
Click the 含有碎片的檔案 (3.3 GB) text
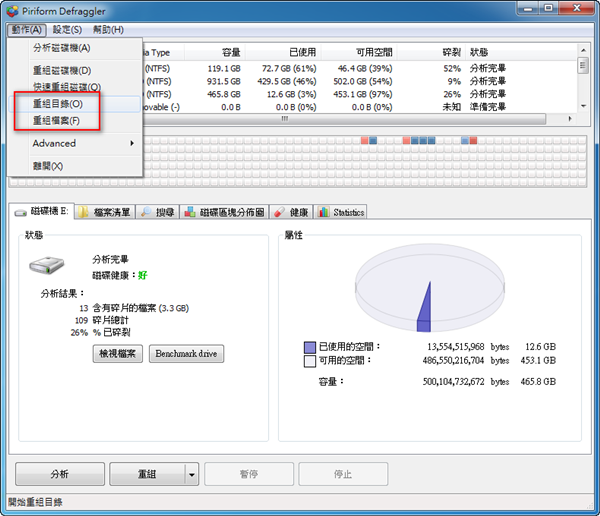pyautogui.click(x=141, y=308)
